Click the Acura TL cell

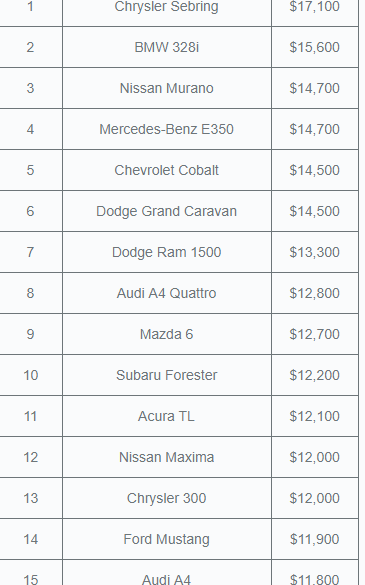167,417
